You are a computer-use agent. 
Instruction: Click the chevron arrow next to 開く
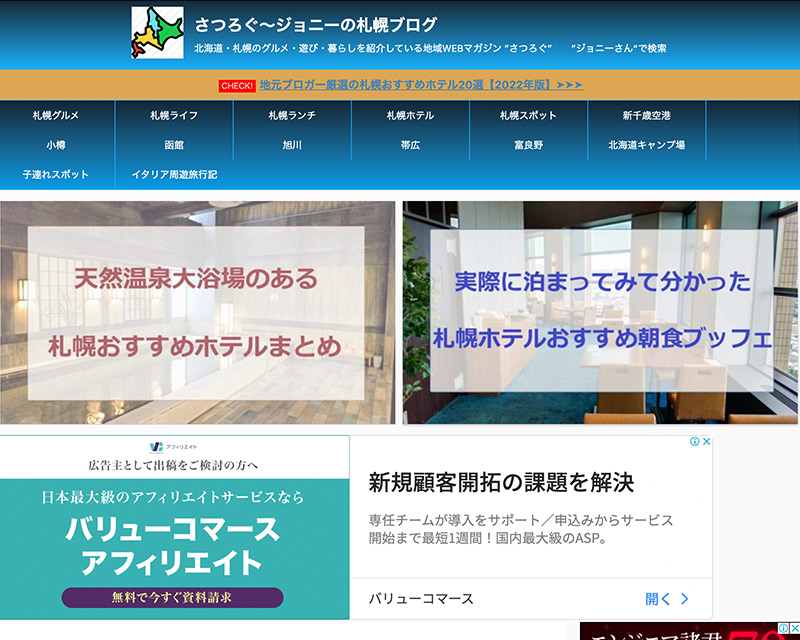(x=685, y=599)
